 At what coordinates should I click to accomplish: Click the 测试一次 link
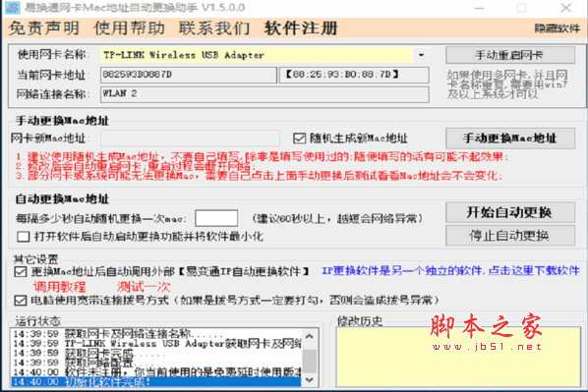(144, 287)
